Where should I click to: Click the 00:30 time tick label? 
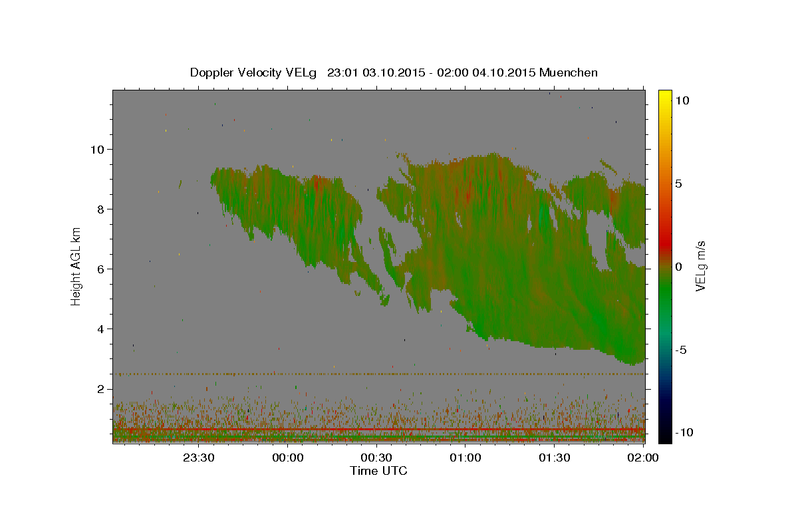pos(376,458)
